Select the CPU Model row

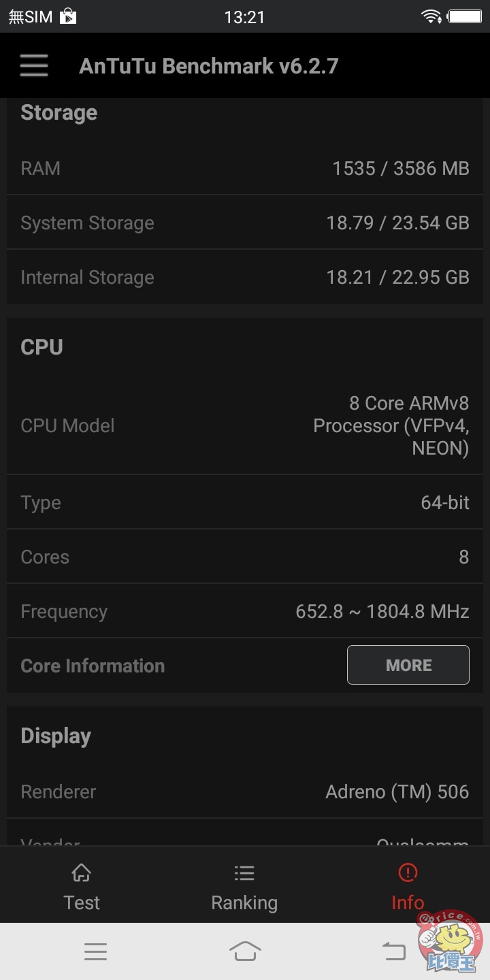[x=245, y=425]
